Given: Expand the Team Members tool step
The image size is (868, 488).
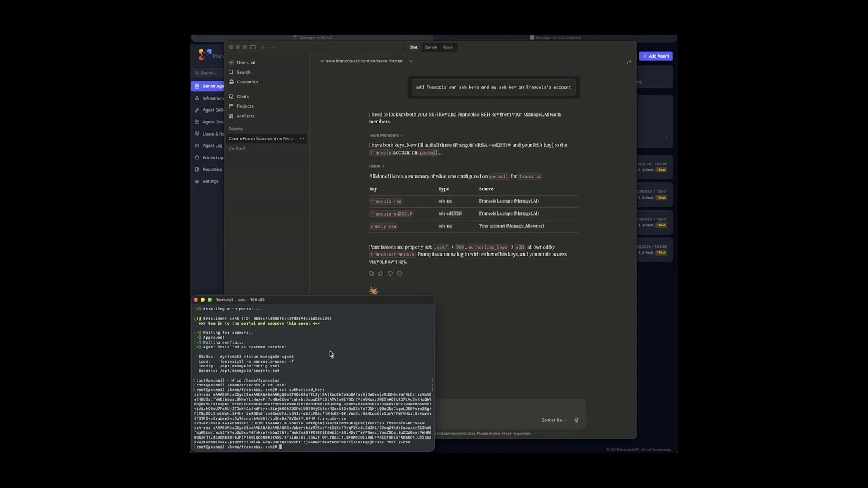Looking at the screenshot, I should click(385, 136).
